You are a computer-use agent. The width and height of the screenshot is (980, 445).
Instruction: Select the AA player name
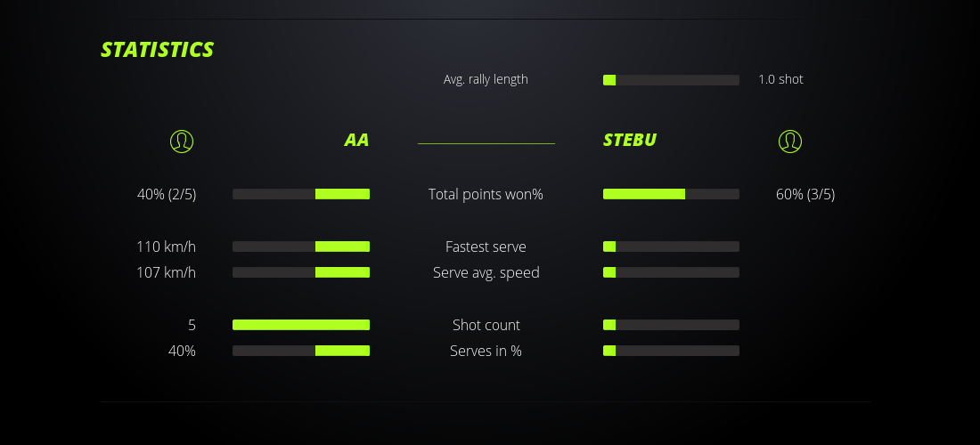[356, 141]
